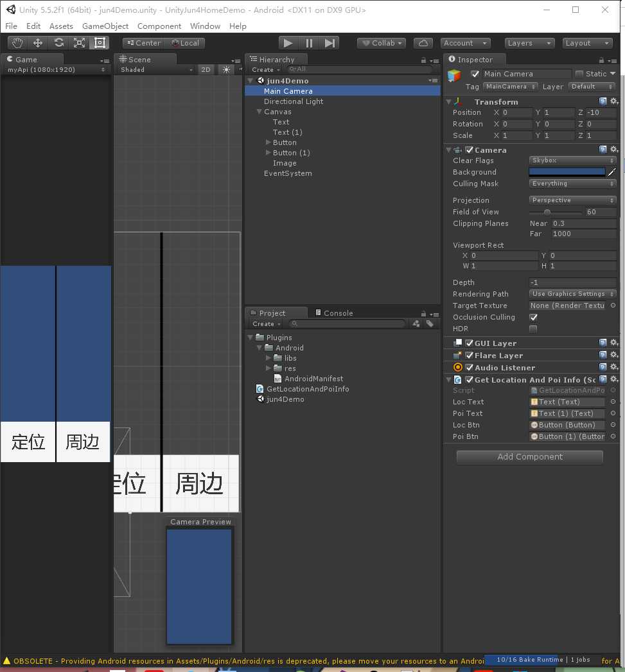Image resolution: width=625 pixels, height=672 pixels.
Task: Uncheck Occlusion Culling
Action: (x=533, y=317)
